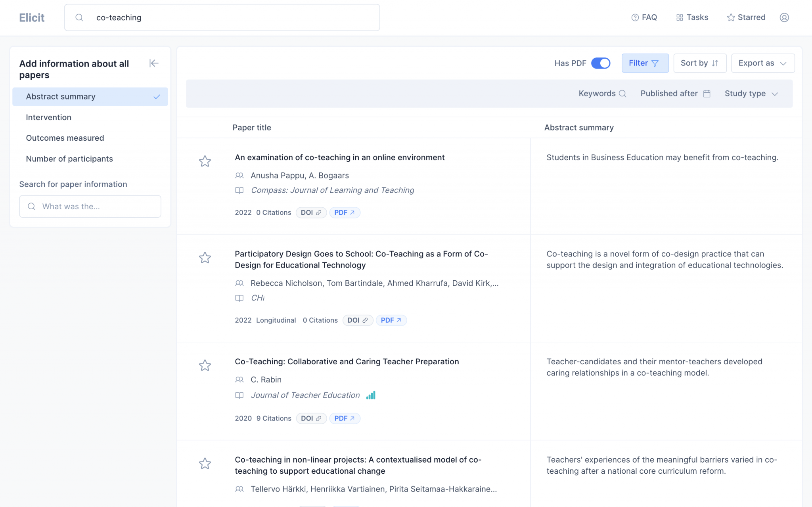Enable the Intervention information column

coord(49,117)
